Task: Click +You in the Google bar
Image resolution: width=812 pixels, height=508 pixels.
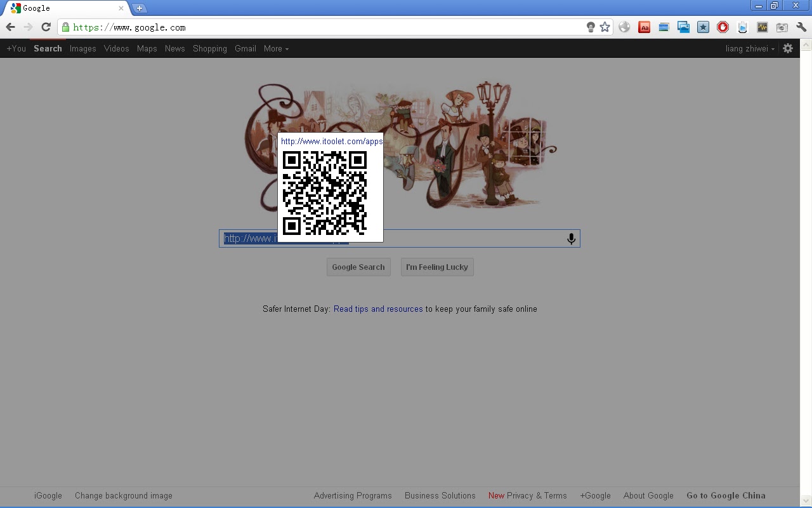Action: [x=16, y=48]
